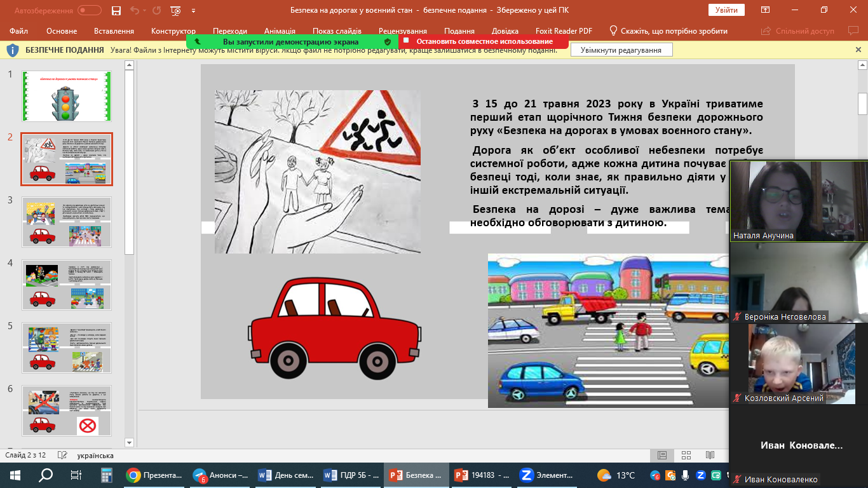
Task: Select slide 4 thumbnail
Action: 67,285
